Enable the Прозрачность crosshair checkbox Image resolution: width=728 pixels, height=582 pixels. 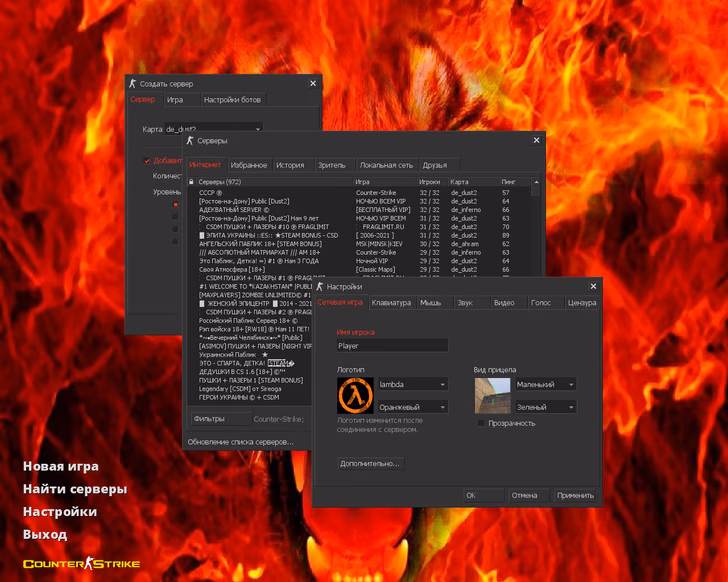tap(482, 423)
